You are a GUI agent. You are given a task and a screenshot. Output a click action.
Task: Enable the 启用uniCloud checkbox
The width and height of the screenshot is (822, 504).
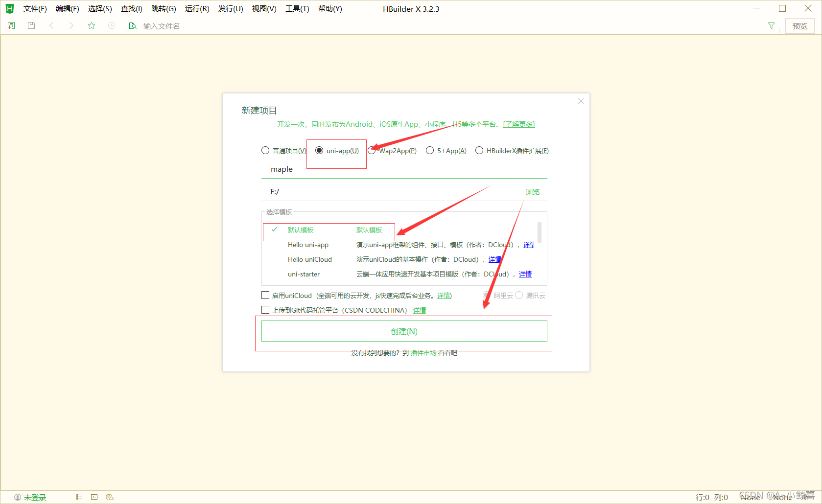pyautogui.click(x=265, y=295)
